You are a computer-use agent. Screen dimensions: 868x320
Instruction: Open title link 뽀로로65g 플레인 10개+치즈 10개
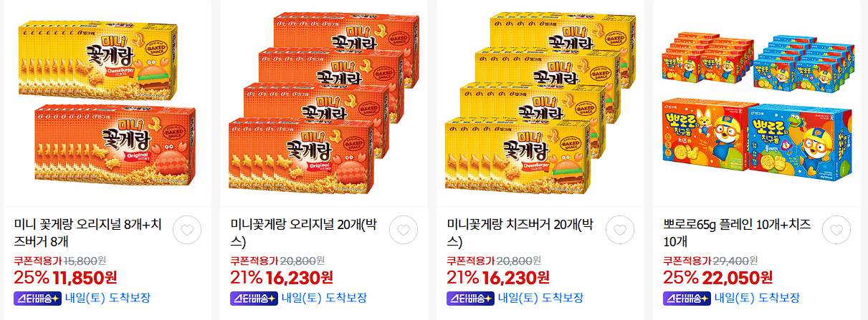pos(737,233)
